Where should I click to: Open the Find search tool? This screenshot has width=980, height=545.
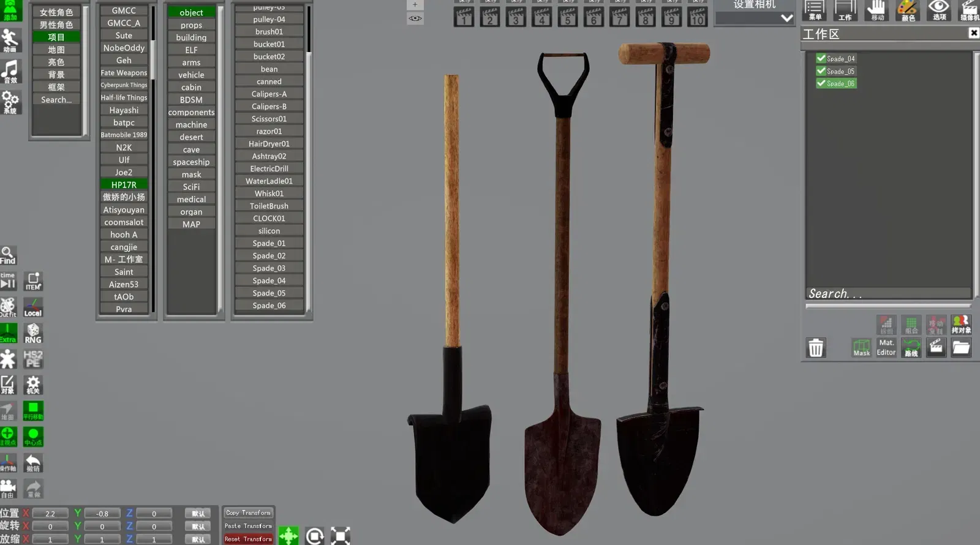(x=8, y=255)
